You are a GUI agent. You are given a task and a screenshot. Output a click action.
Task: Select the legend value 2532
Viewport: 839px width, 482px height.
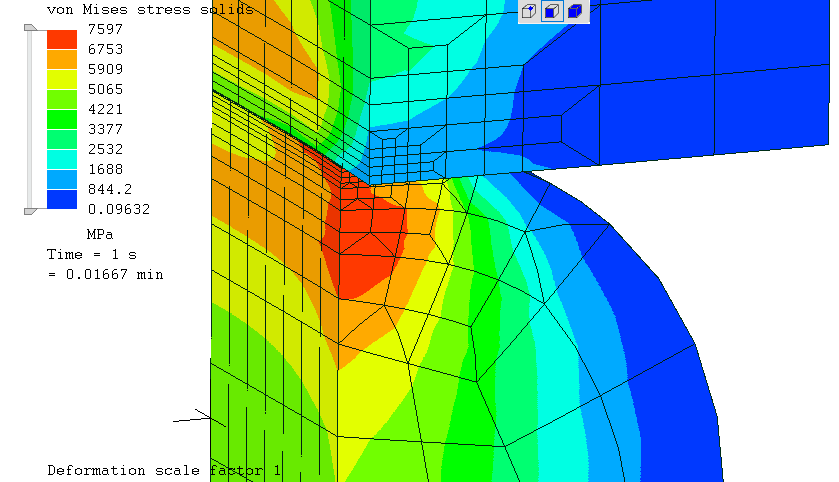(105, 149)
